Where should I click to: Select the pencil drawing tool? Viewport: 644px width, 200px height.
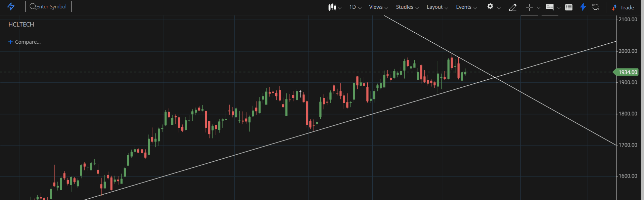point(512,7)
